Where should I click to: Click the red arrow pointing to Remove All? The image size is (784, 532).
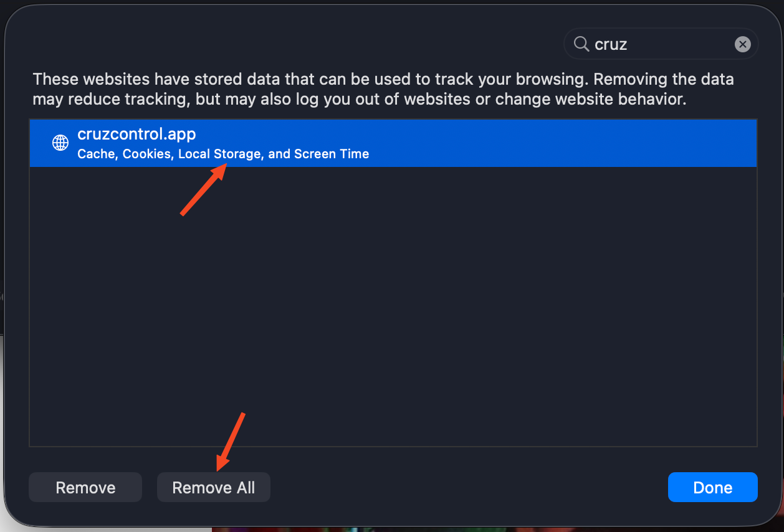(231, 440)
